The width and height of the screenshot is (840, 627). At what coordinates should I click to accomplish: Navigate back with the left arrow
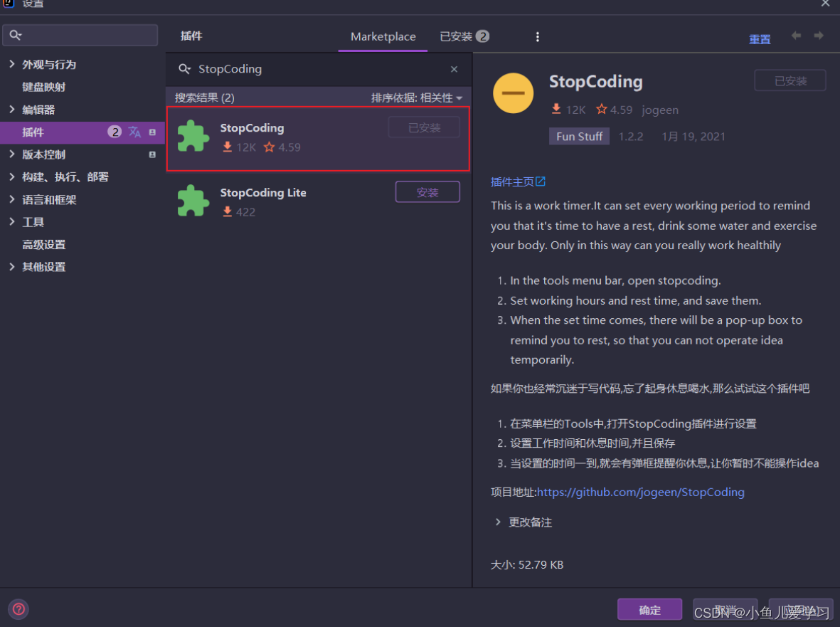(796, 36)
